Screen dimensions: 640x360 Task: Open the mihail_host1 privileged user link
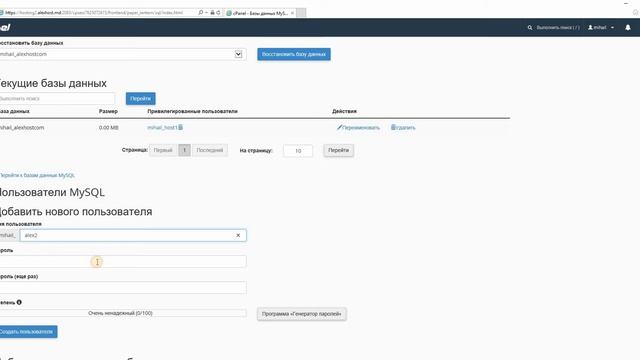click(162, 127)
